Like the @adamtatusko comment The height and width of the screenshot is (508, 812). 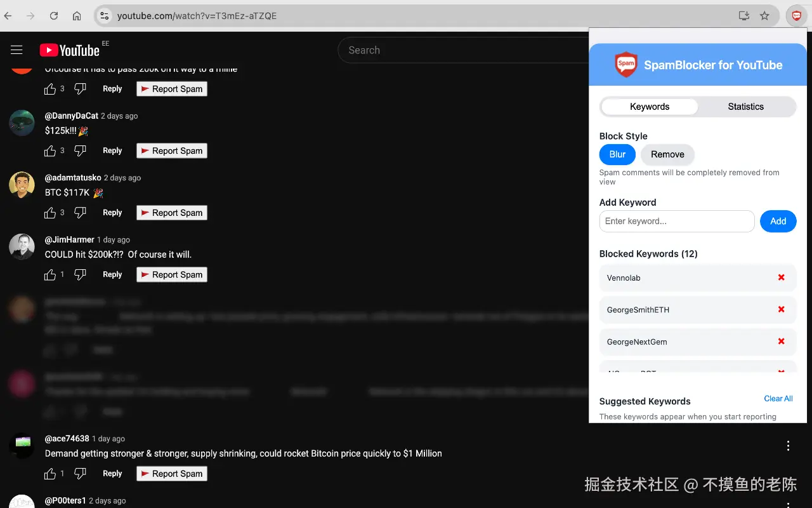pos(50,213)
